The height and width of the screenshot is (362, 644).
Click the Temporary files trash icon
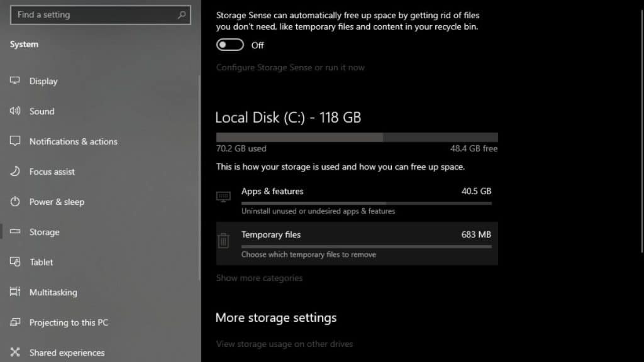click(223, 241)
